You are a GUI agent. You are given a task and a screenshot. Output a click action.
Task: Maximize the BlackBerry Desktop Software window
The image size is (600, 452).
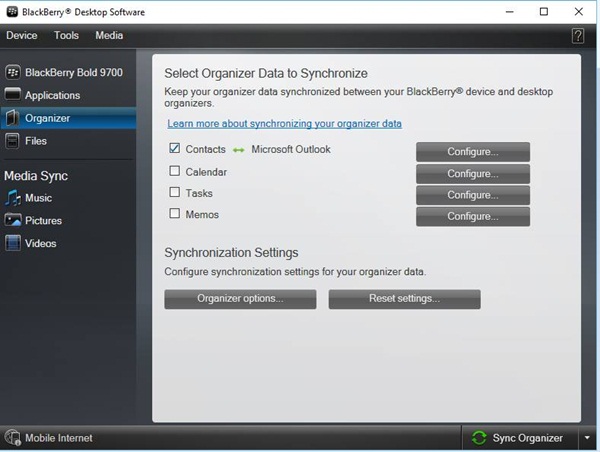coord(544,12)
